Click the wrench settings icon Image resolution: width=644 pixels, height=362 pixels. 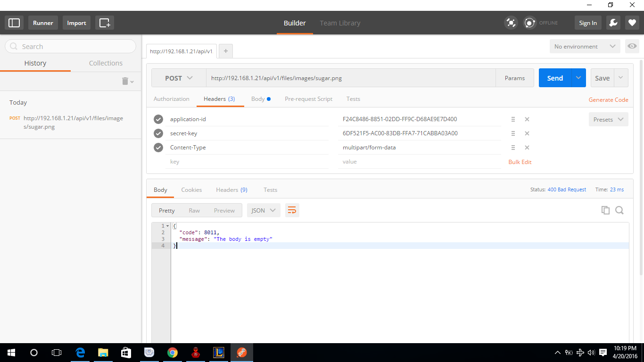pyautogui.click(x=613, y=23)
